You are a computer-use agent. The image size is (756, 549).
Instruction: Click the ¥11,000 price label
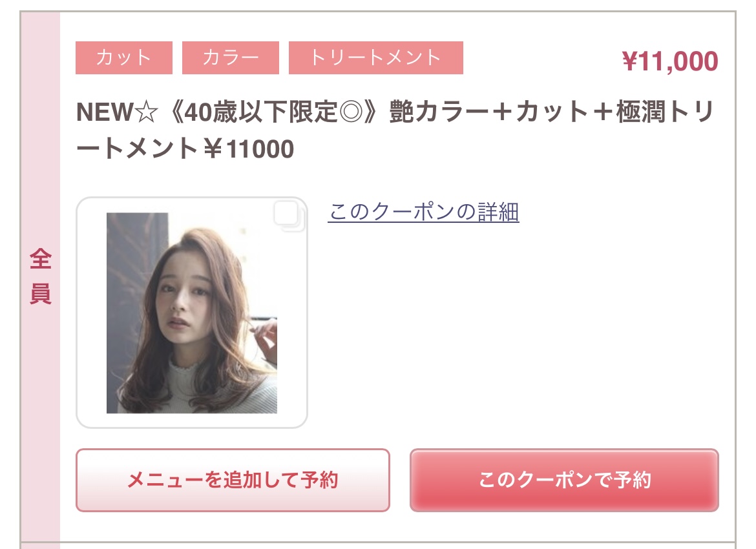tap(669, 61)
